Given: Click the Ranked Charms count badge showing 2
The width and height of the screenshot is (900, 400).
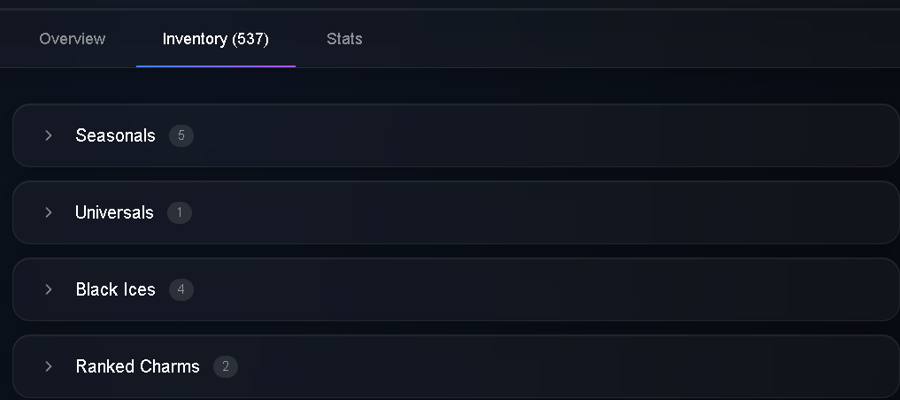Looking at the screenshot, I should [x=226, y=367].
